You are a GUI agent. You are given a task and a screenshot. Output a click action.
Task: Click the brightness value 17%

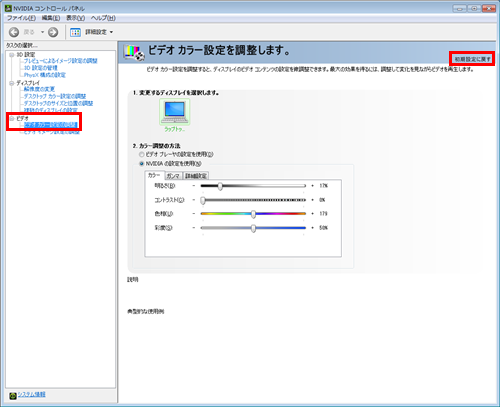(x=323, y=186)
